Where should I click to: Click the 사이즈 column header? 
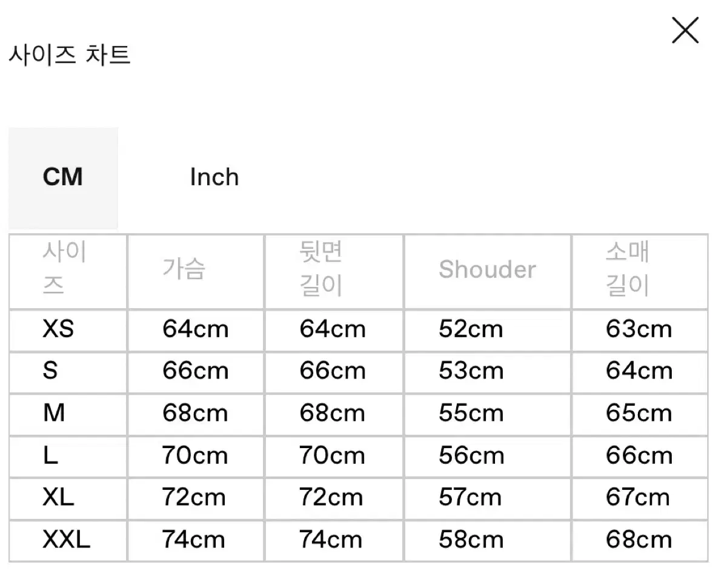(64, 269)
